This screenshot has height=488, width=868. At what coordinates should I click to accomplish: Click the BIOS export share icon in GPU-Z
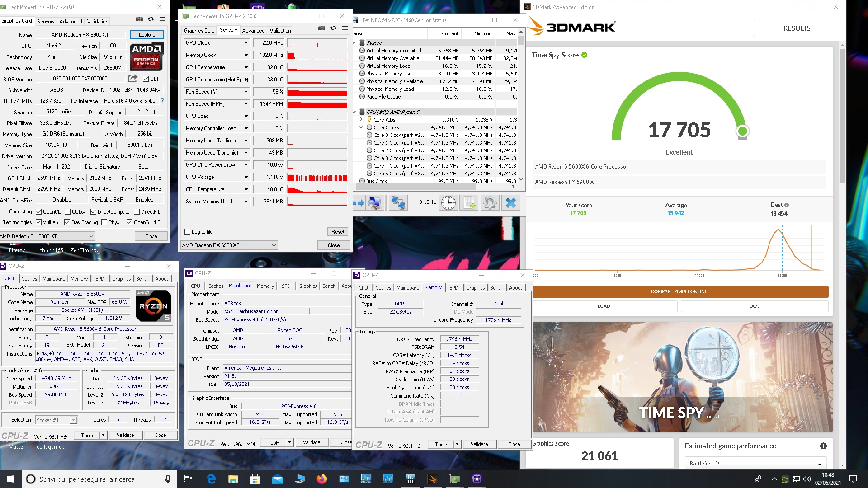tap(132, 79)
